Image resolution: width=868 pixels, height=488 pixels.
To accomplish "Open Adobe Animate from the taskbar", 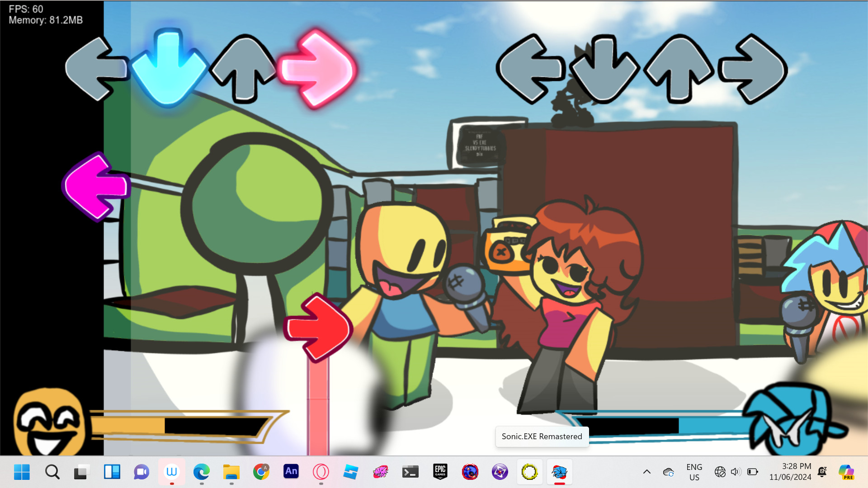I will coord(291,472).
